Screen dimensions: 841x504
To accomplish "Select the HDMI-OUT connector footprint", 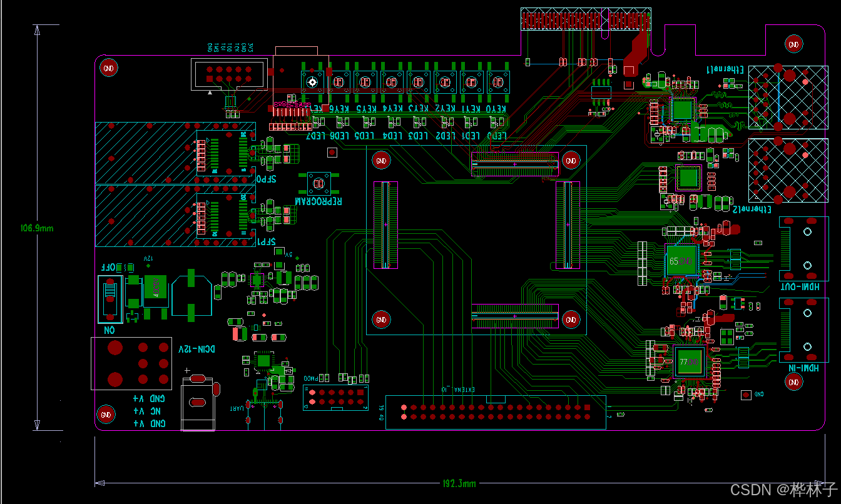I will click(803, 248).
